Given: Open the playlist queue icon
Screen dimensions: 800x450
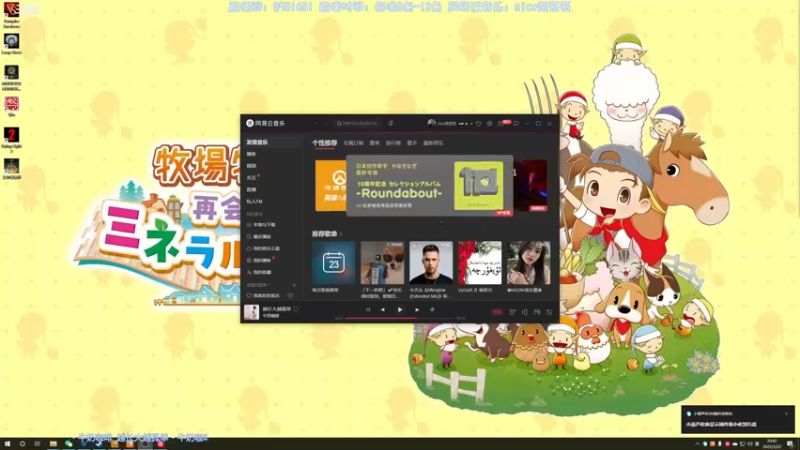Looking at the screenshot, I should tap(549, 312).
